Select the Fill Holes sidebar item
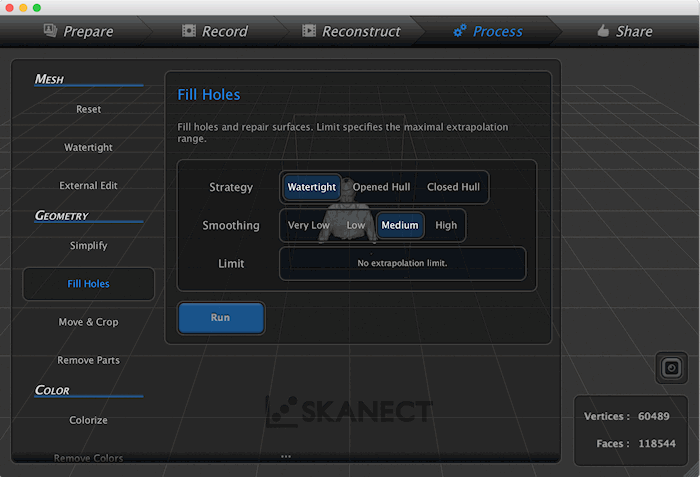This screenshot has width=700, height=477. coord(88,284)
